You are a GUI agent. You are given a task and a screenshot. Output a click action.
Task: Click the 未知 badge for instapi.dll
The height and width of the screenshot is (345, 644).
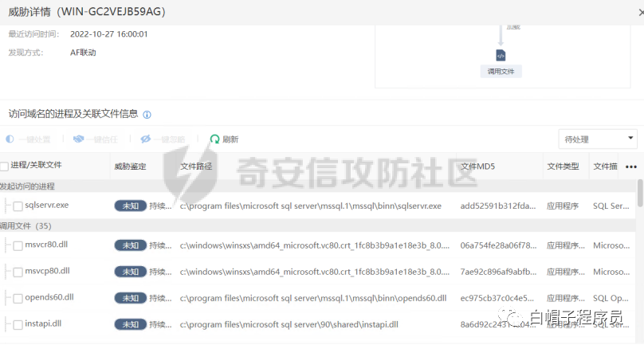point(130,324)
